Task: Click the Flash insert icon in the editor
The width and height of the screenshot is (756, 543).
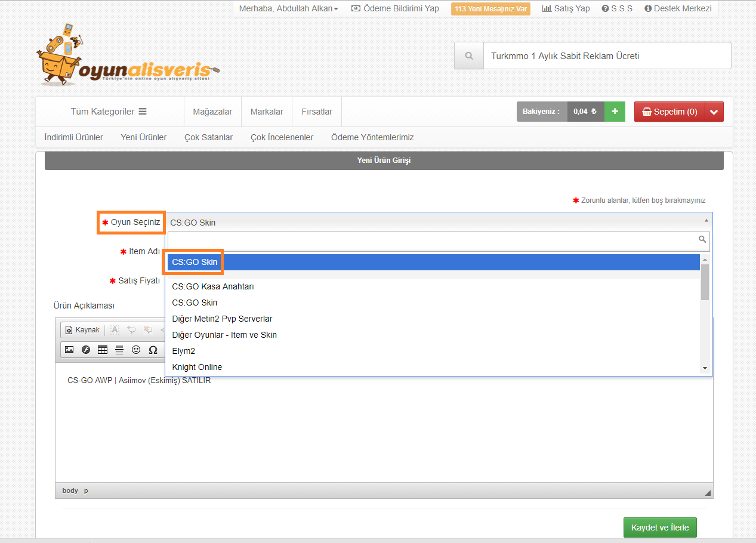Action: (x=86, y=350)
